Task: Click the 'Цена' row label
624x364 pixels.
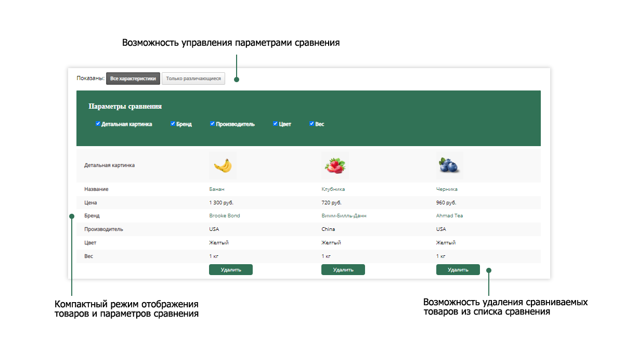Action: coord(90,203)
